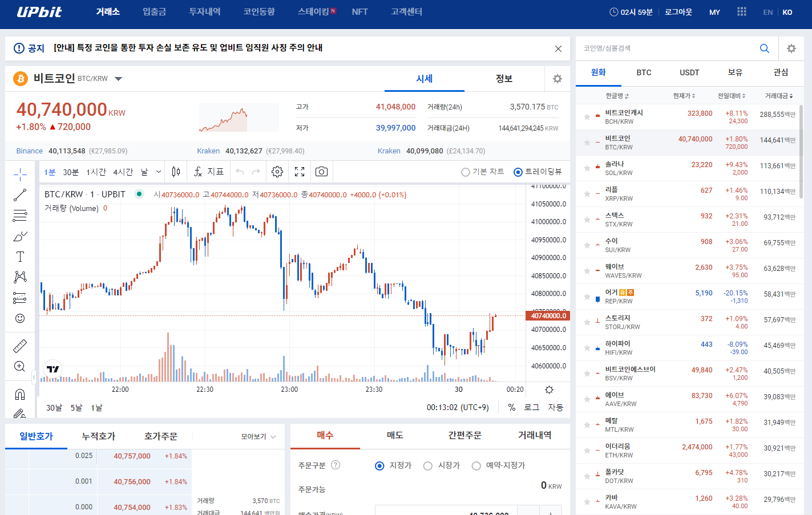Switch language to EN
812x515 pixels.
click(x=768, y=12)
